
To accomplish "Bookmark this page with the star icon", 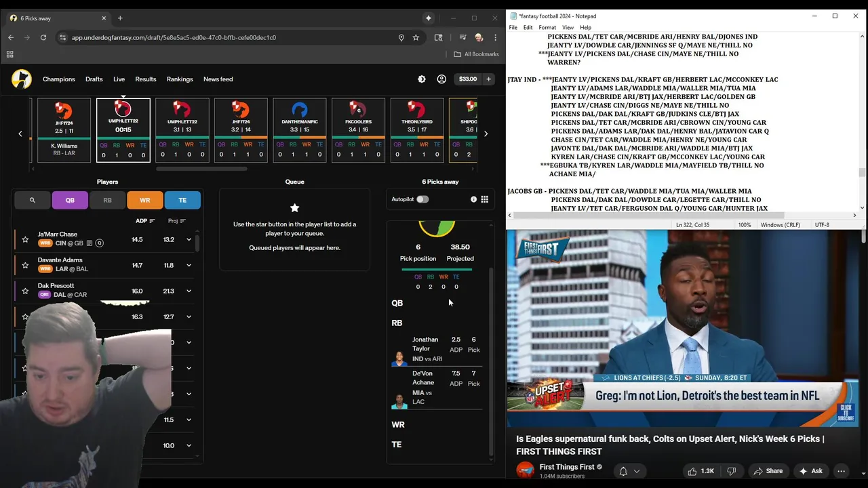I will coord(416,37).
